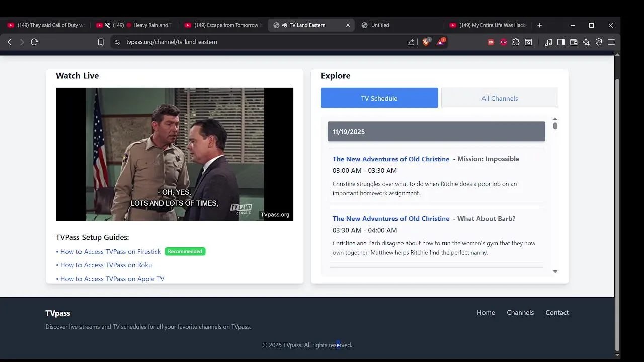The image size is (644, 362).
Task: Click the '03:00 AM - 03:30 AM' time slot
Action: pyautogui.click(x=365, y=171)
